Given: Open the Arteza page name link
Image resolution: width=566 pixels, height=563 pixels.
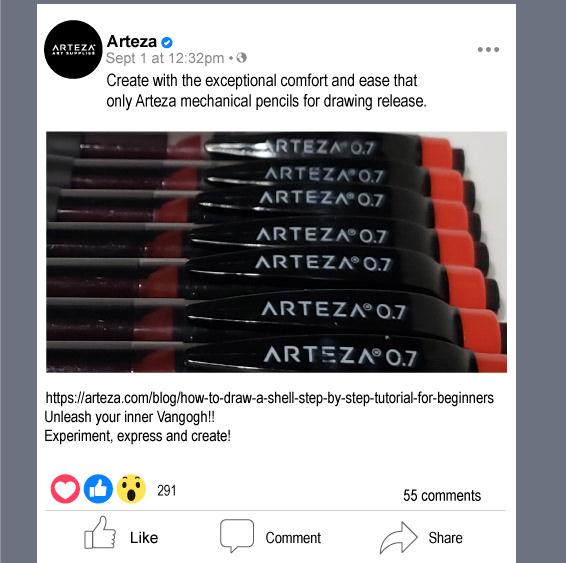Looking at the screenshot, I should 132,42.
